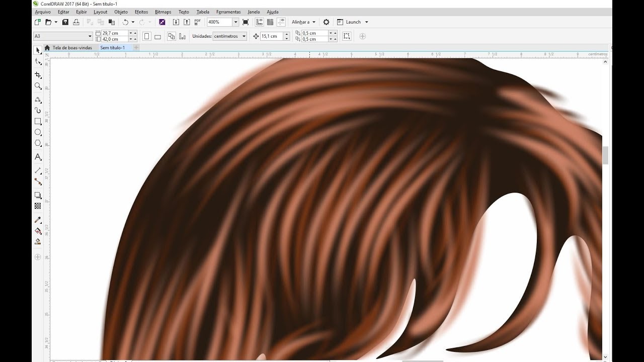Open the zoom level 400% dropdown
644x362 pixels.
[235, 22]
